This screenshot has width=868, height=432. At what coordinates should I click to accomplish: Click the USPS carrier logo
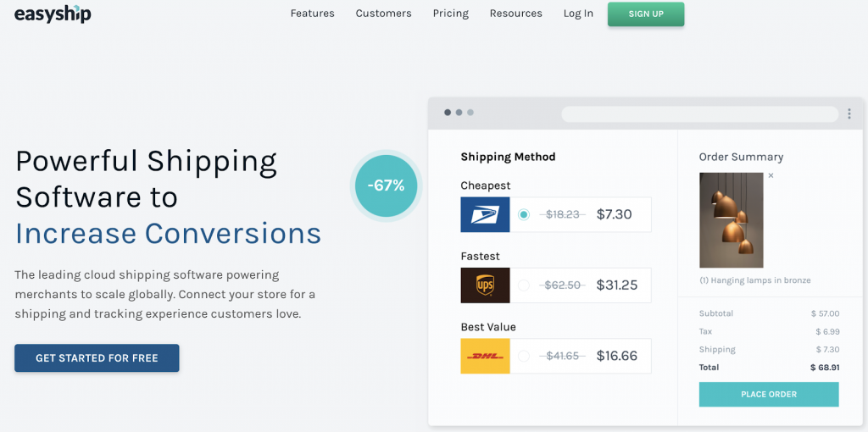(485, 214)
